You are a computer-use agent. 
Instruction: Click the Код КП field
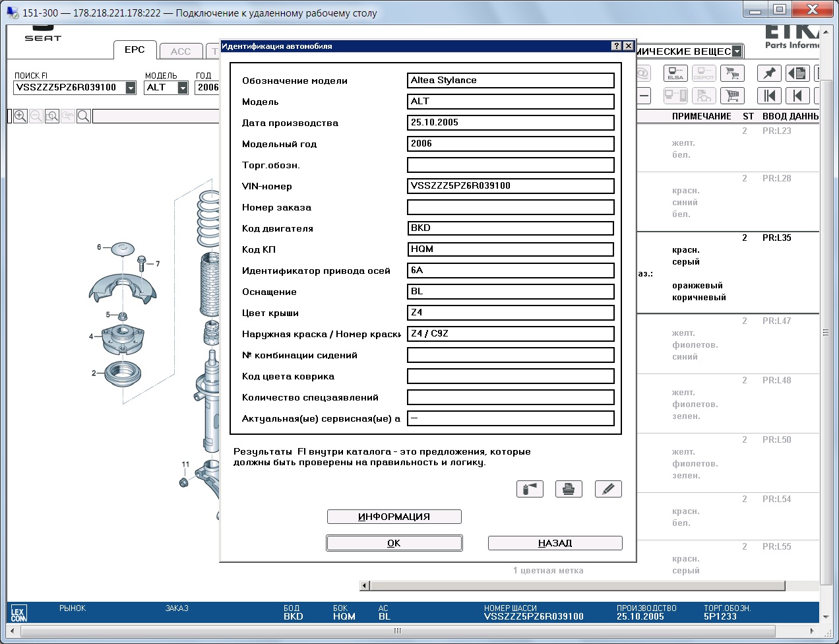tap(511, 249)
